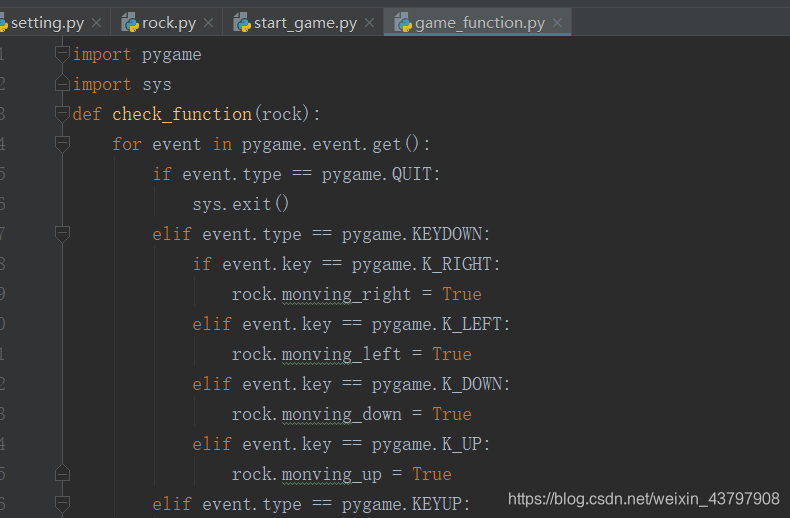
Task: Click 'pygame.K_DOWN' in the code
Action: click(437, 384)
